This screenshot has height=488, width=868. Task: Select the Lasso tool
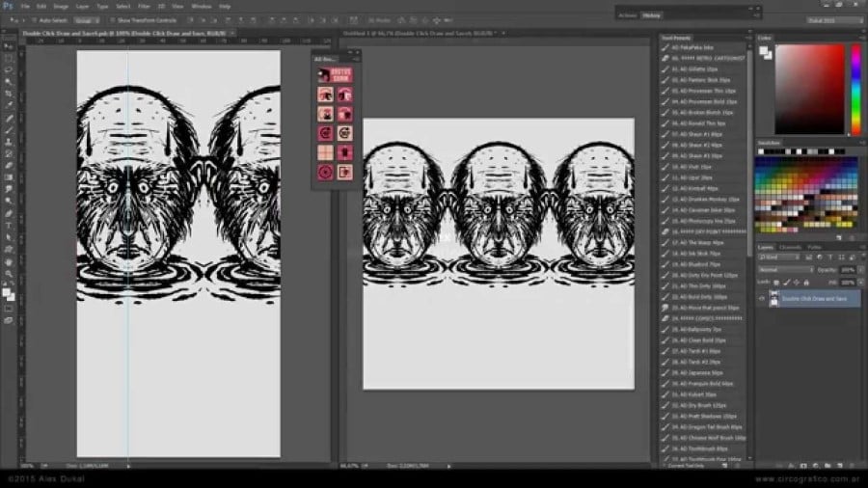(x=9, y=69)
